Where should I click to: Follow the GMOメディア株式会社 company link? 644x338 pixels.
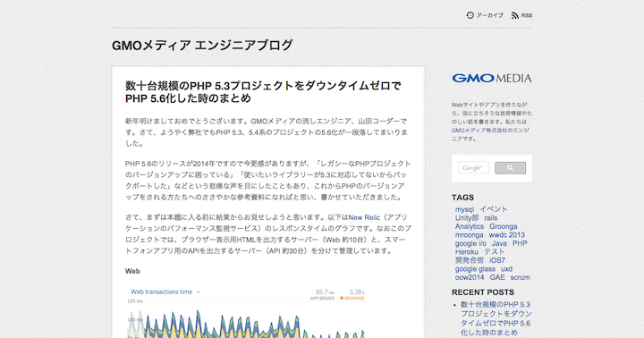(x=479, y=131)
